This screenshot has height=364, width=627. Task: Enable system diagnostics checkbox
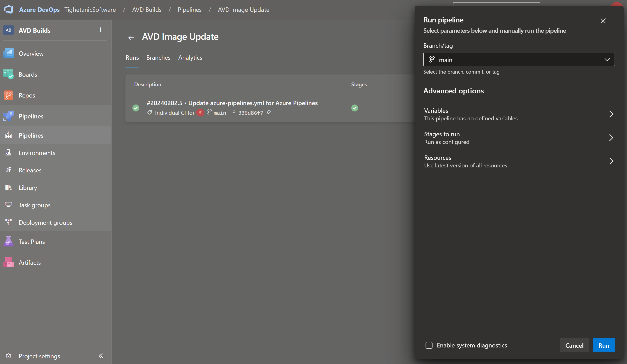click(x=429, y=345)
